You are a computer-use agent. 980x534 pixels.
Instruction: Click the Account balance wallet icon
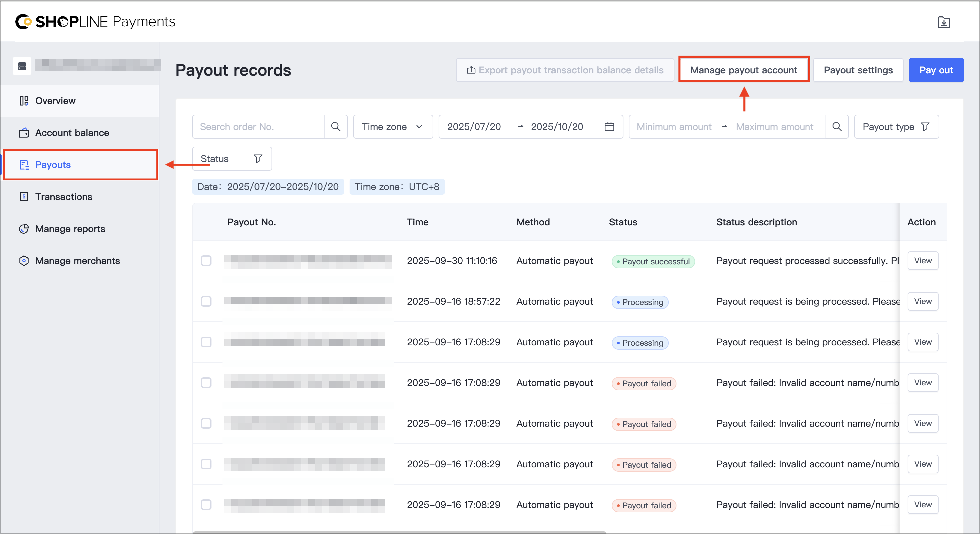tap(24, 133)
